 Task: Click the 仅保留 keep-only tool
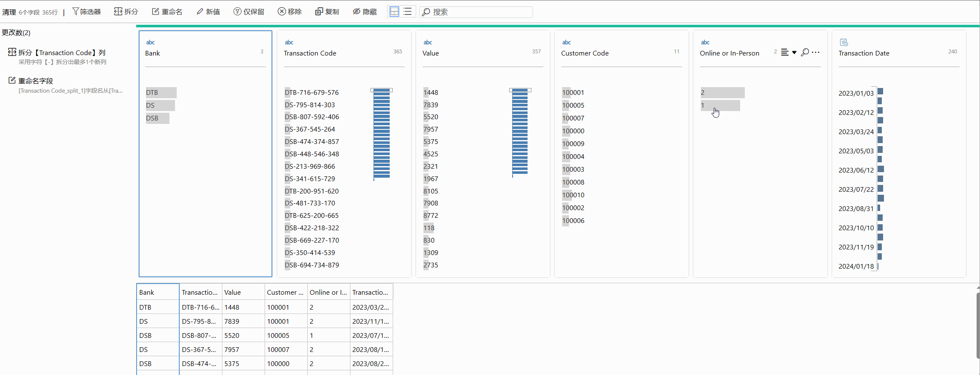coord(249,12)
